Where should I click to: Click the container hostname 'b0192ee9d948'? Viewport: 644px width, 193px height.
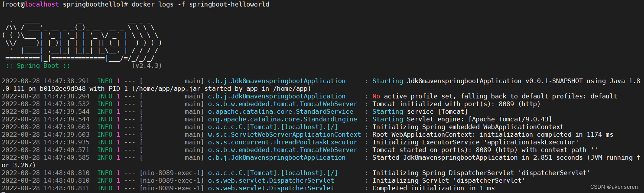(63, 89)
